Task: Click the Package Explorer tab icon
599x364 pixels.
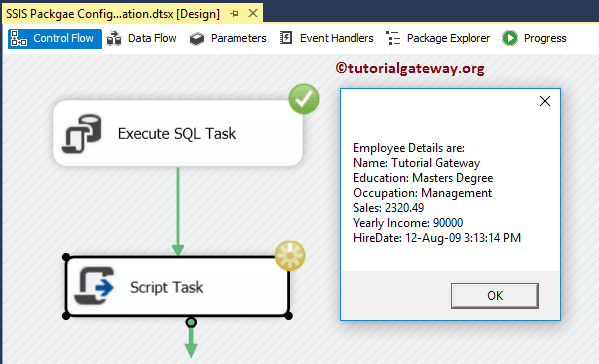Action: [x=393, y=38]
